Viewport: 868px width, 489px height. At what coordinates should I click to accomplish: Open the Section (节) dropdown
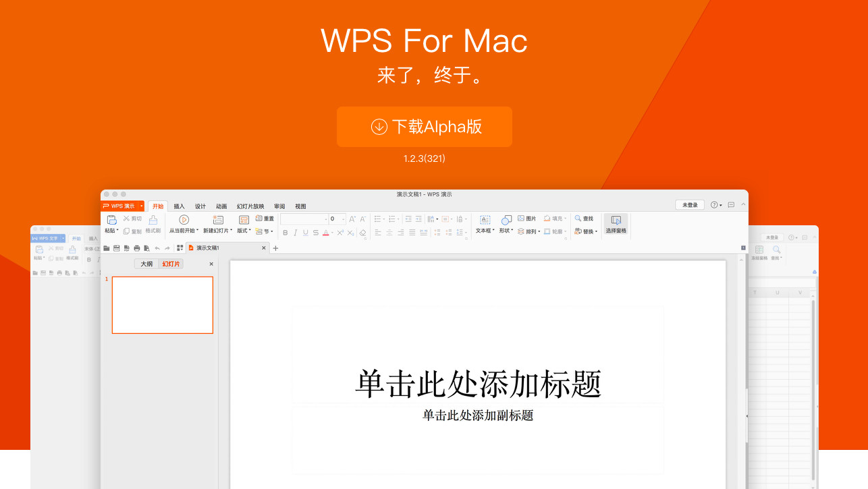pyautogui.click(x=265, y=231)
